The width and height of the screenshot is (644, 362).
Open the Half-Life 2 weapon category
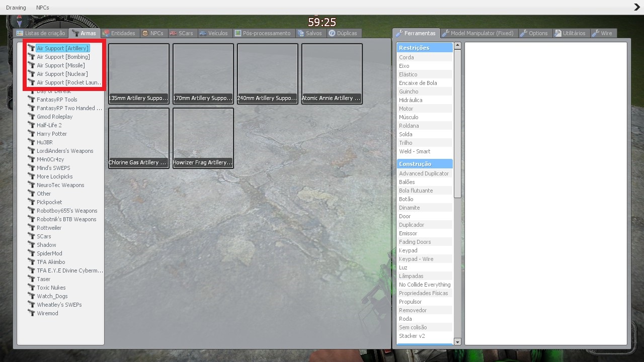(x=49, y=125)
